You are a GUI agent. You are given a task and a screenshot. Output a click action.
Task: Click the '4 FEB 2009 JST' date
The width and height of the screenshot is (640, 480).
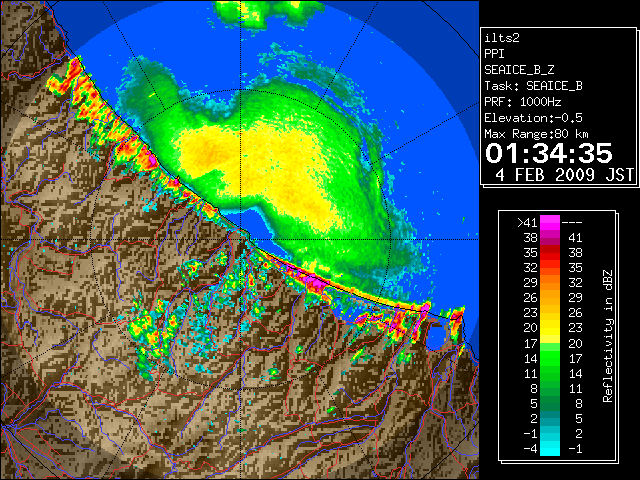click(564, 175)
